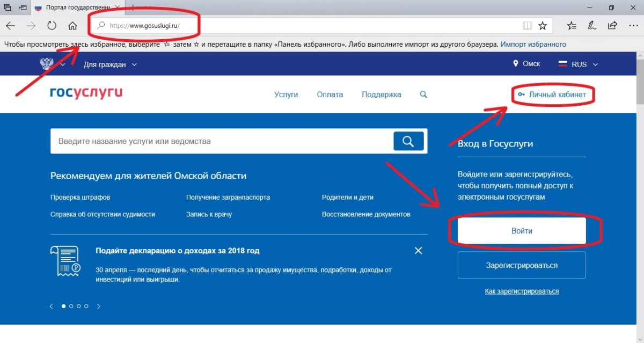This screenshot has width=644, height=343.
Task: Select the first carousel dot
Action: pos(63,306)
